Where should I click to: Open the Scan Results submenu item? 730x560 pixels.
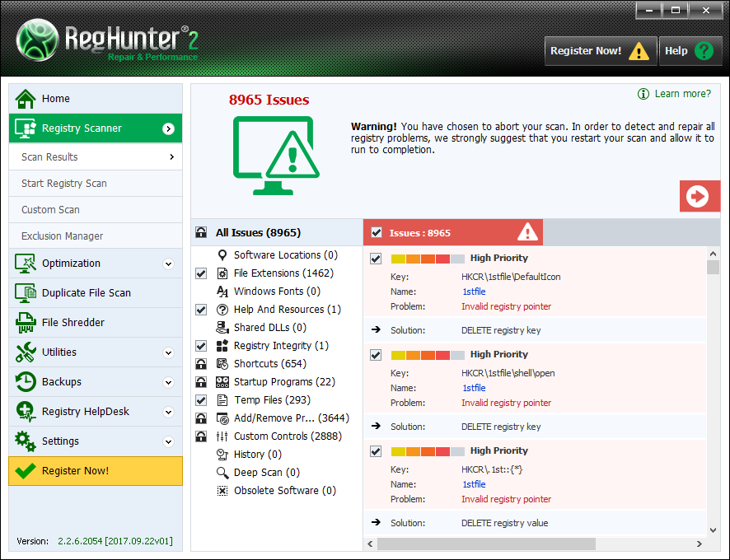[x=96, y=156]
